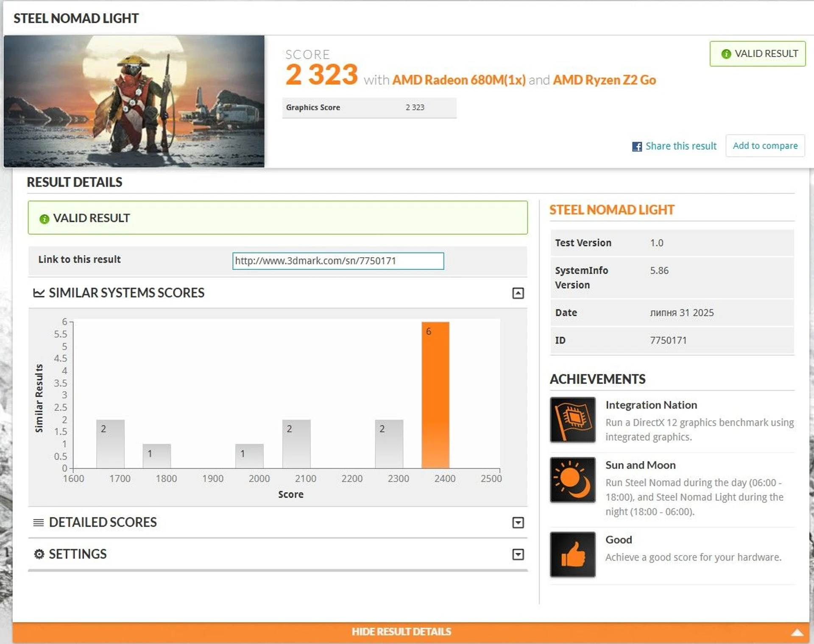Click the gray bar labeled 2 near 2100
This screenshot has width=814, height=644.
point(296,444)
